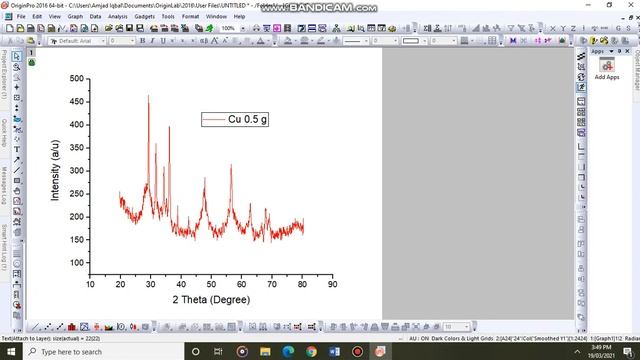Open Messages Log side tab
The image size is (640, 360).
pyautogui.click(x=4, y=185)
